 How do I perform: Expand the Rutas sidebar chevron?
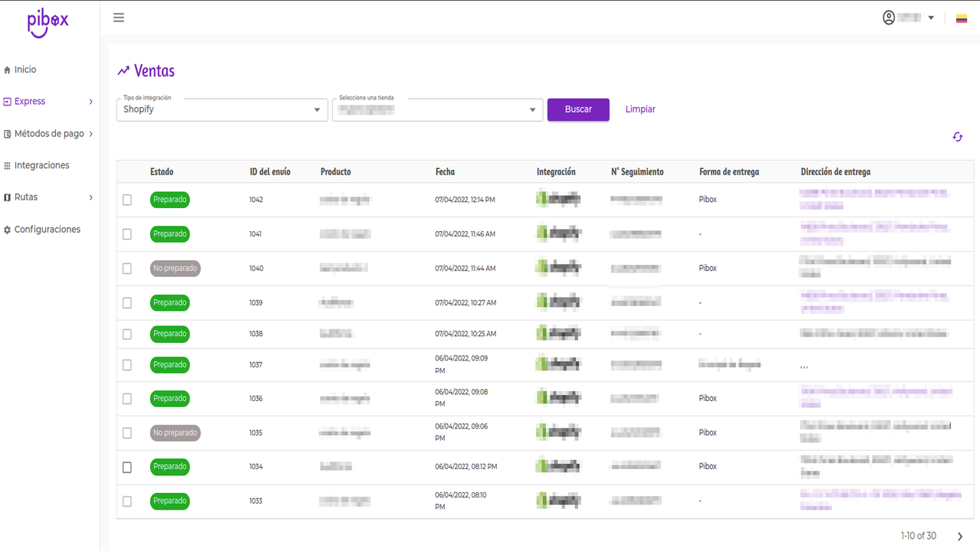click(90, 197)
